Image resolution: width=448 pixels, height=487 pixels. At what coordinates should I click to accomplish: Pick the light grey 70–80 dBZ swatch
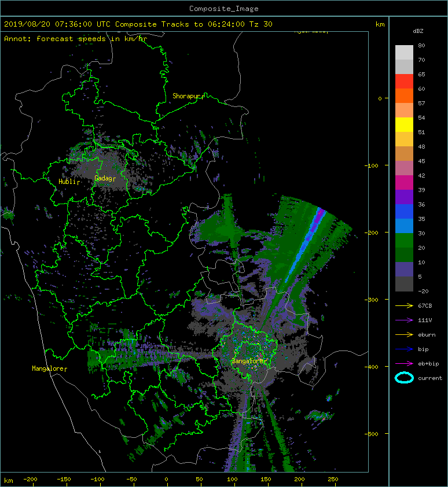pos(404,53)
